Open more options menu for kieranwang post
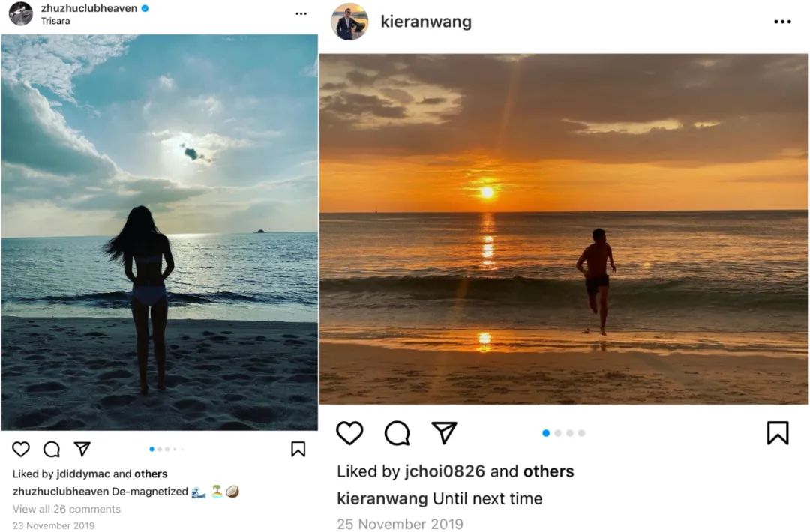 point(782,22)
